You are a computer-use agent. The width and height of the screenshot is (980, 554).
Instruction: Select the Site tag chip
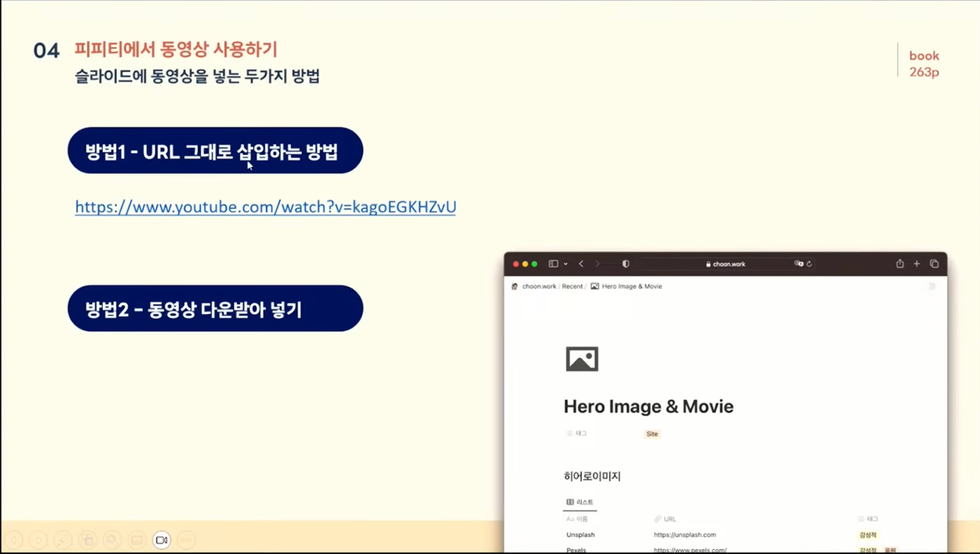tap(652, 434)
